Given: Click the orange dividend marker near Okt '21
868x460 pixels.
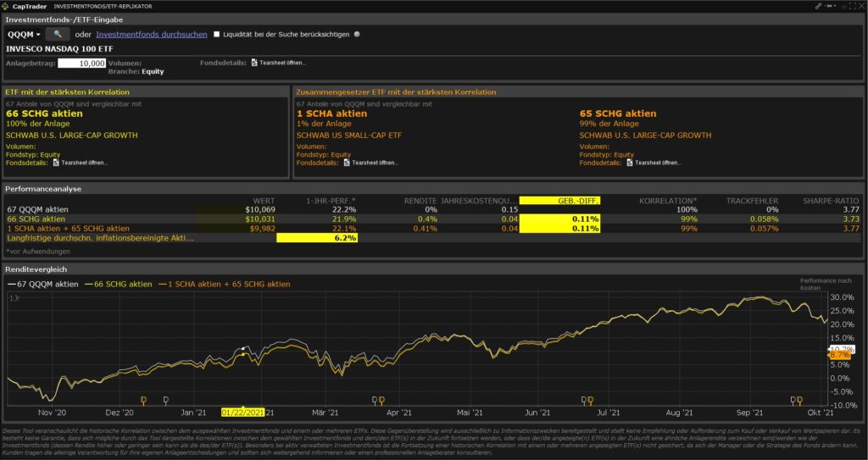Looking at the screenshot, I should pyautogui.click(x=799, y=400).
